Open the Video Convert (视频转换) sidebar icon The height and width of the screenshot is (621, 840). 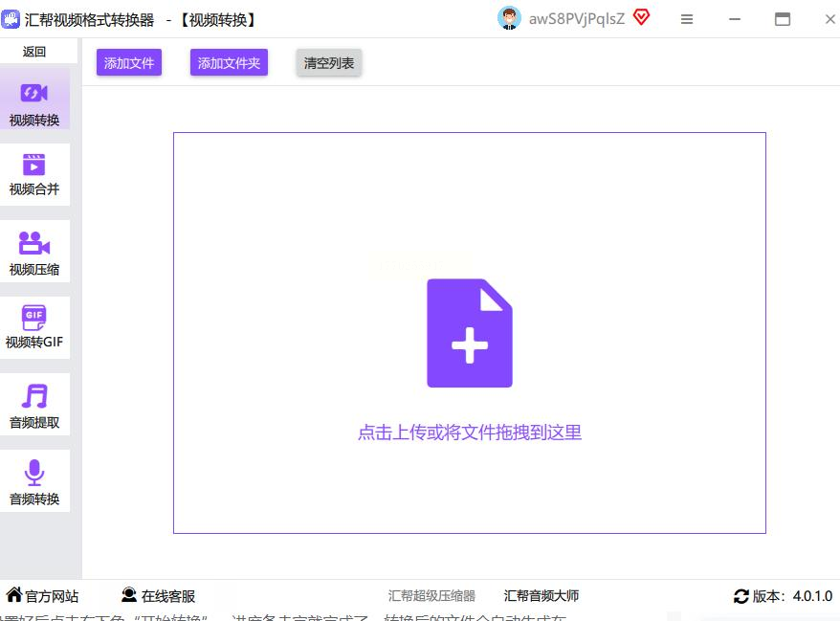click(x=34, y=94)
